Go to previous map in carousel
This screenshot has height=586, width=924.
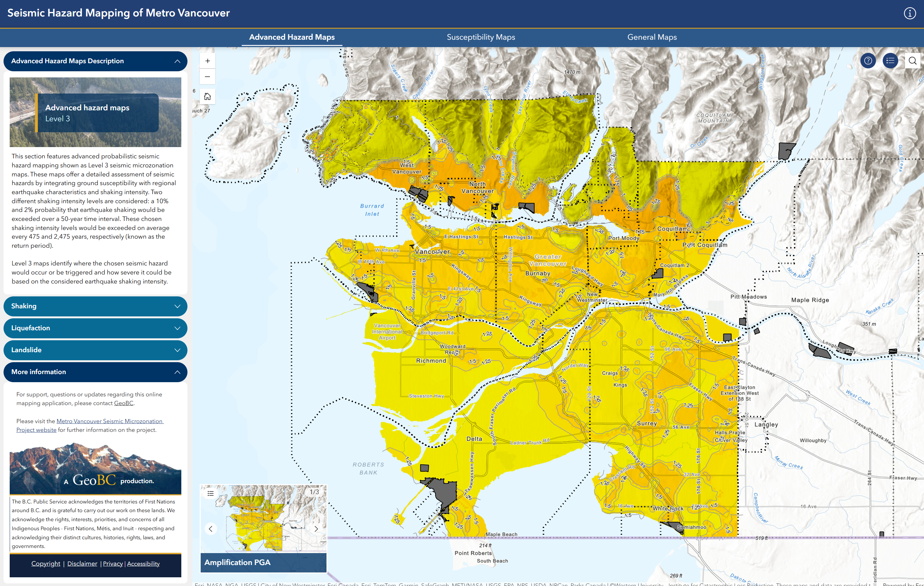coord(211,529)
